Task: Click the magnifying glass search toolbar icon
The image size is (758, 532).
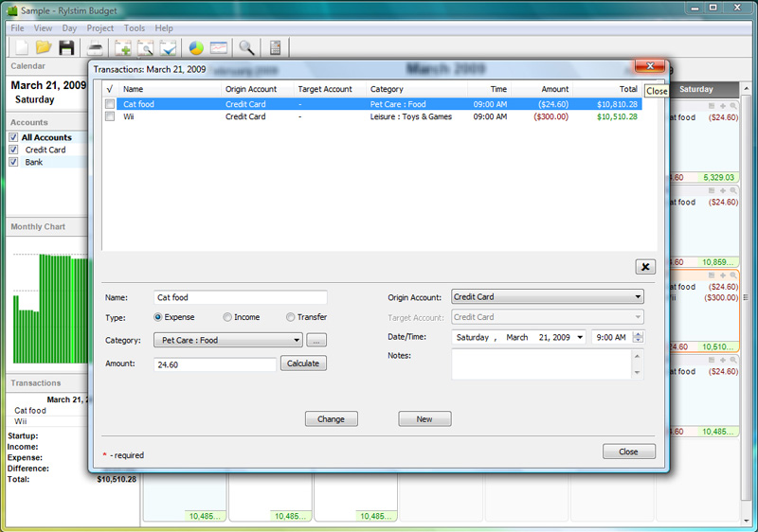Action: (246, 47)
